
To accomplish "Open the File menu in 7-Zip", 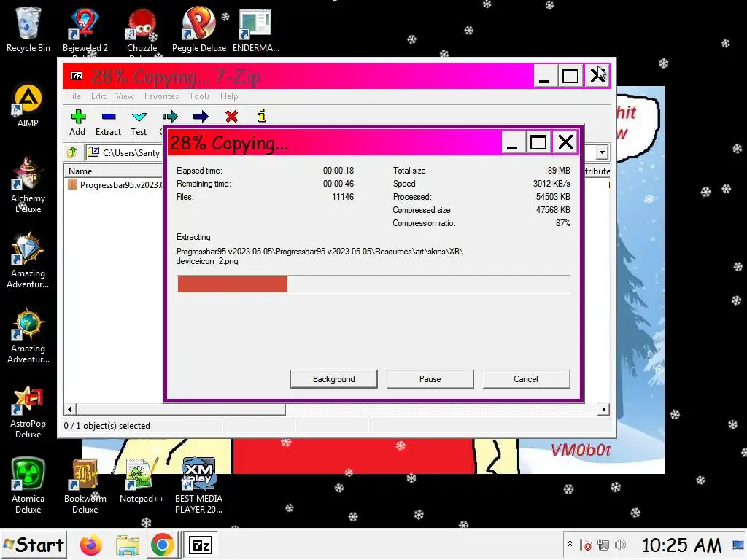I will point(74,96).
